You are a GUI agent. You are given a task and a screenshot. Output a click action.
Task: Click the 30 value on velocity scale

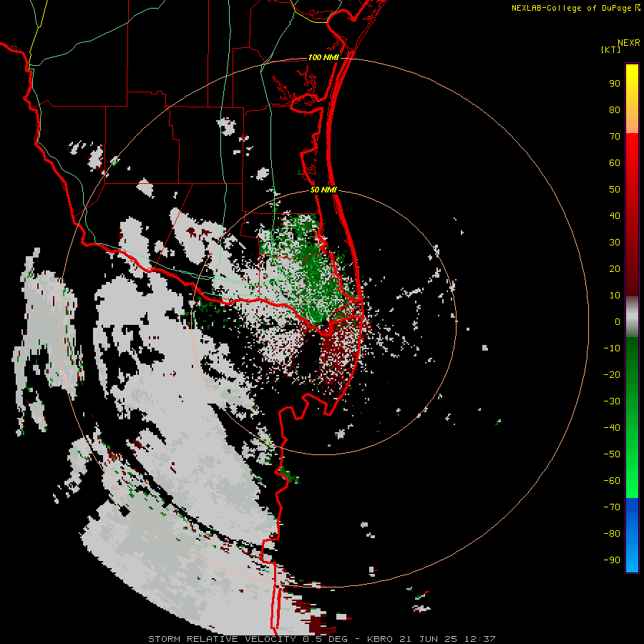tap(615, 243)
